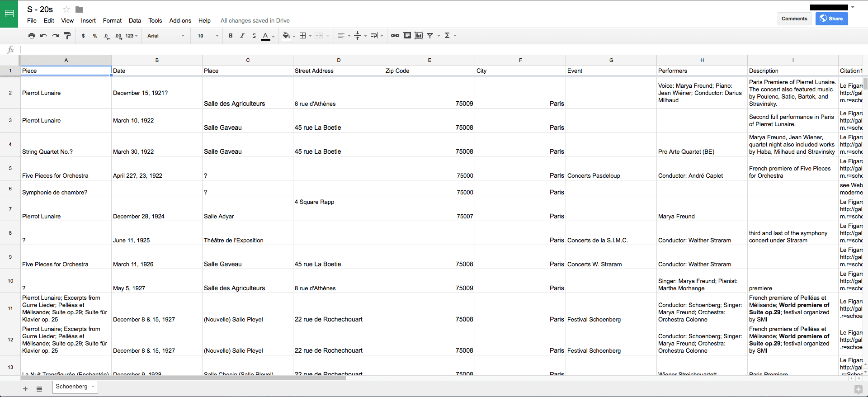
Task: Open the Add-ons menu
Action: point(180,21)
